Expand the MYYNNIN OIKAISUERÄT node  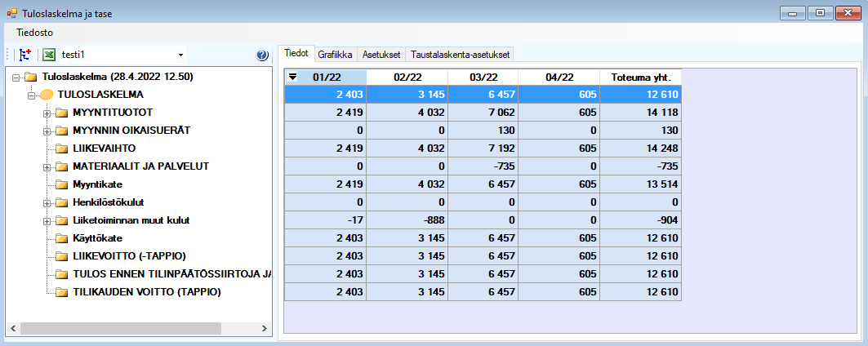click(47, 131)
